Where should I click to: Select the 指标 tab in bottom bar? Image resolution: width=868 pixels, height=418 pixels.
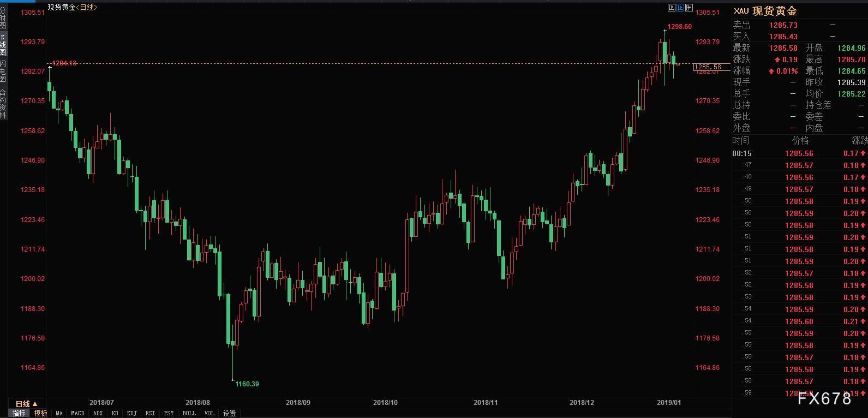click(x=19, y=413)
